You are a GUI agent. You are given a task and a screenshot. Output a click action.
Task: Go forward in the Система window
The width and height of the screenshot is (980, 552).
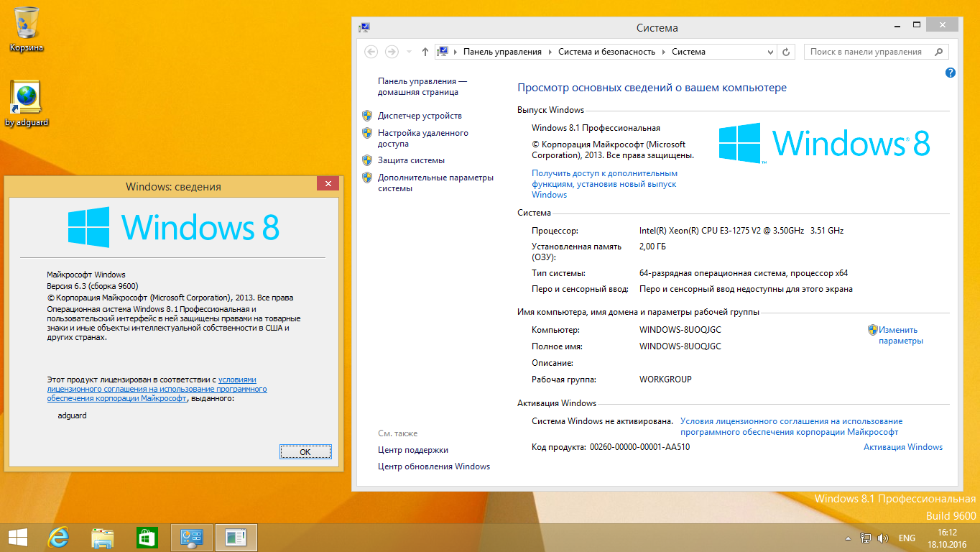[x=392, y=52]
